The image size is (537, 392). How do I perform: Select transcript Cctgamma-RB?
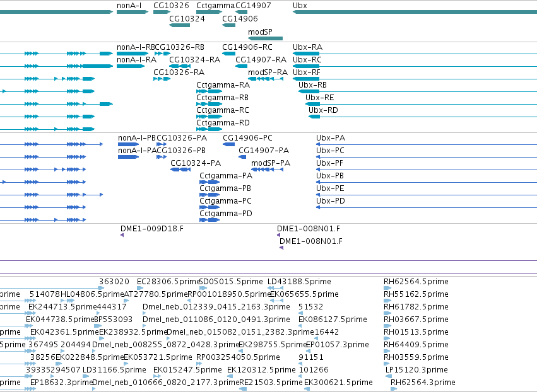(222, 98)
